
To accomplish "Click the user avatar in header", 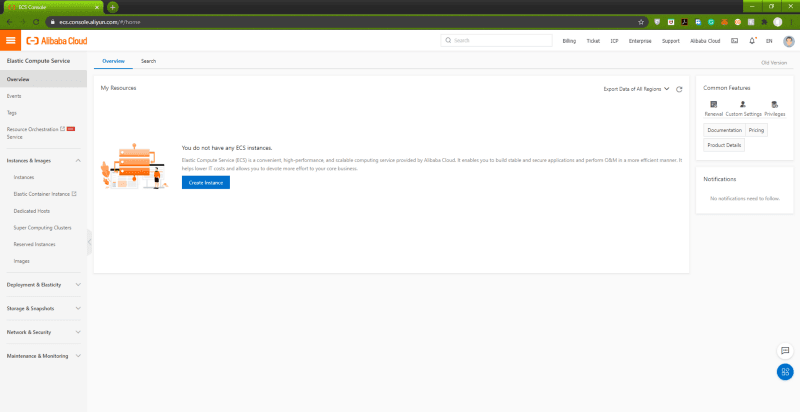I will click(x=789, y=41).
